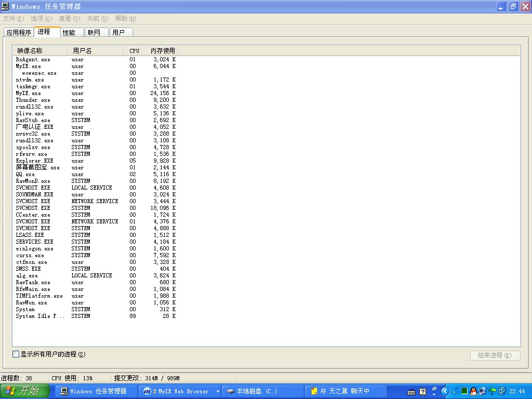This screenshot has width=532, height=399.
Task: Select Explorer.EXE process row
Action: point(96,161)
